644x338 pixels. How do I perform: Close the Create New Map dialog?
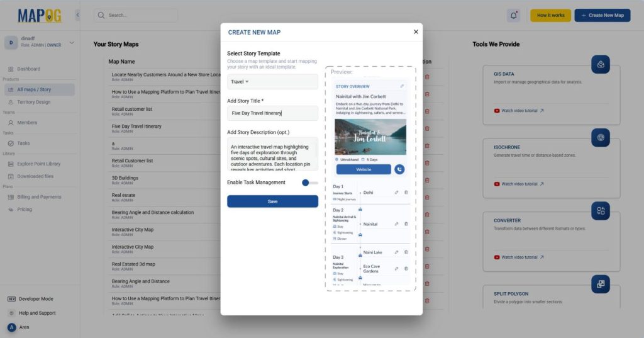point(416,31)
